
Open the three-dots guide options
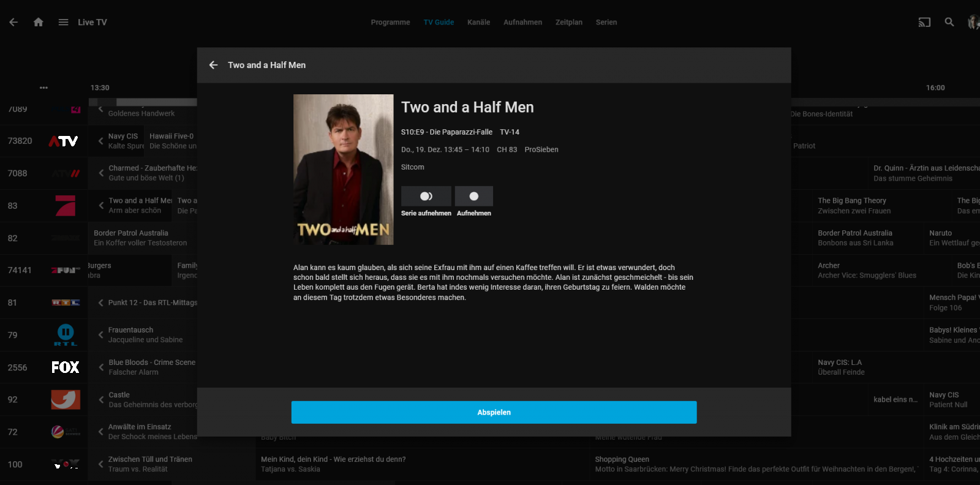point(43,88)
